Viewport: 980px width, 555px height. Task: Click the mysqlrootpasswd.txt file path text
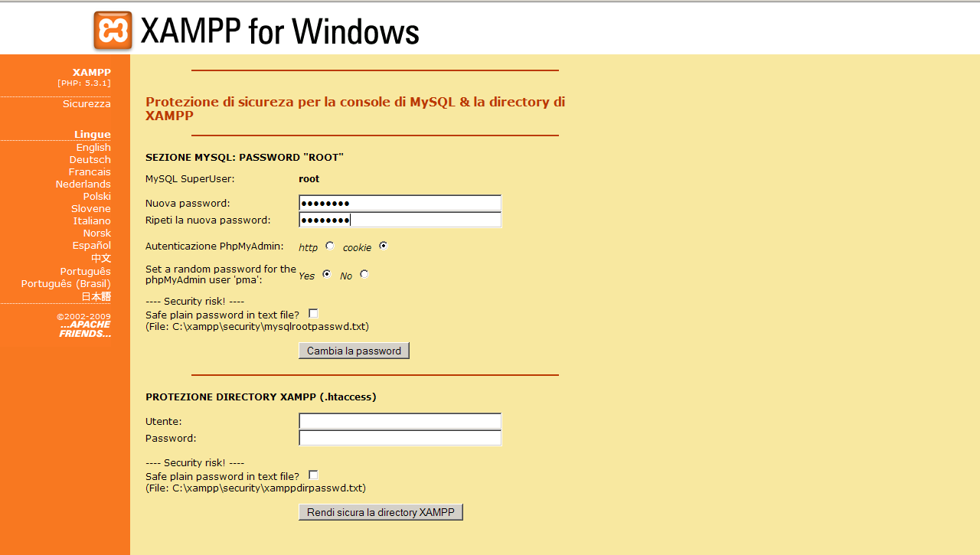click(x=257, y=327)
